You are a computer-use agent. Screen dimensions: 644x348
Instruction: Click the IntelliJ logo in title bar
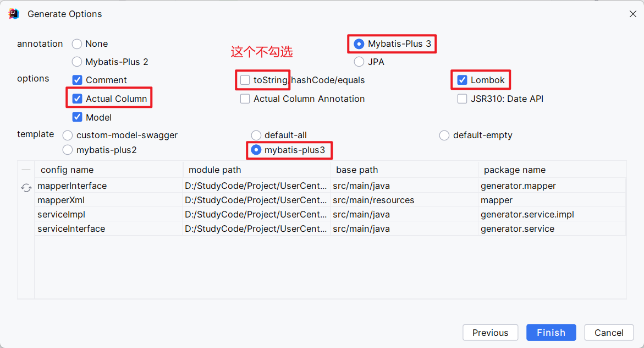[x=14, y=14]
